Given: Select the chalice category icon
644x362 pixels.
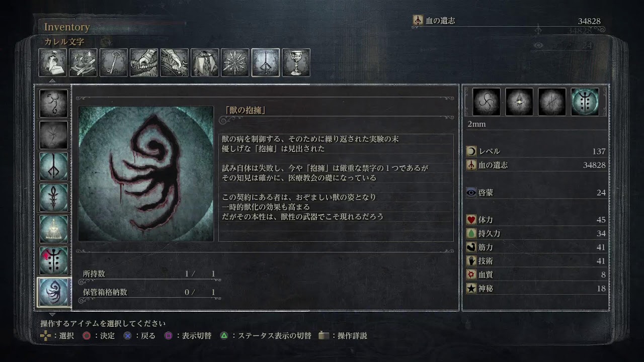Looking at the screenshot, I should (x=296, y=62).
